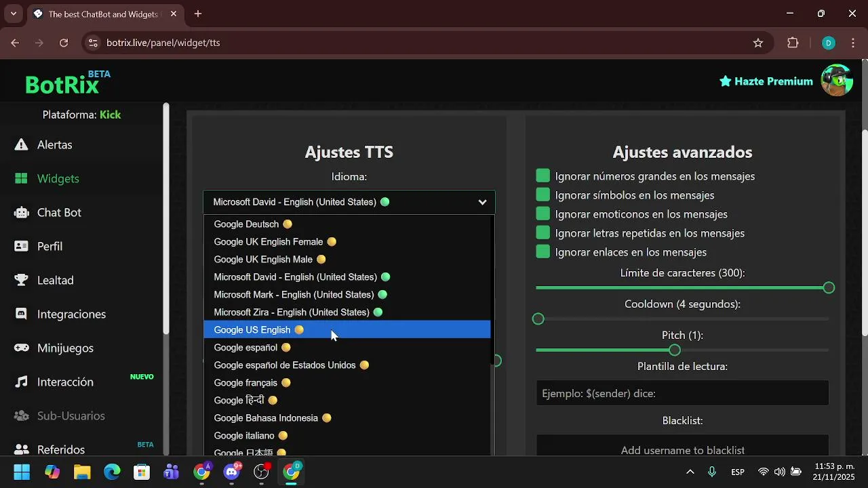Toggle Ignorar letras repetidas en los mensajes

(542, 233)
